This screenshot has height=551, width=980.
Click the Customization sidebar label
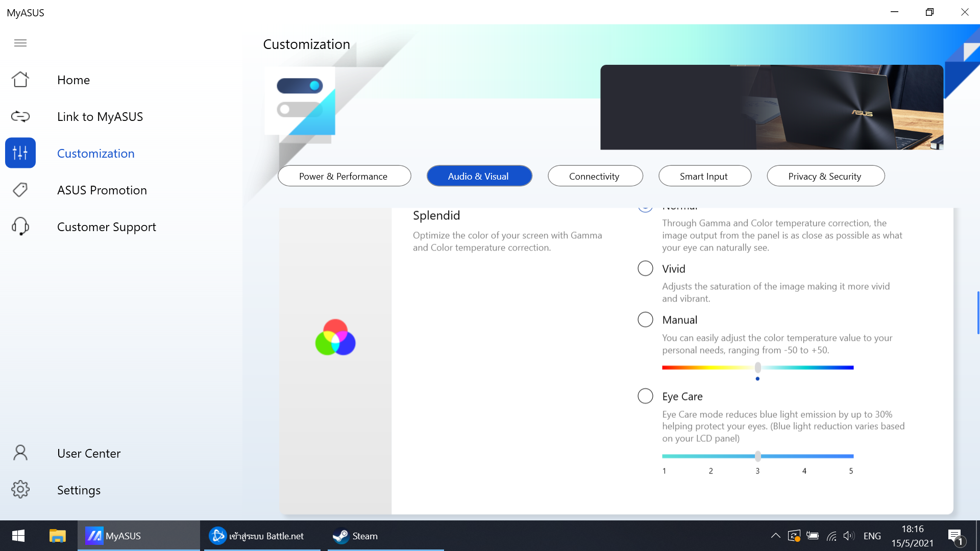click(96, 153)
